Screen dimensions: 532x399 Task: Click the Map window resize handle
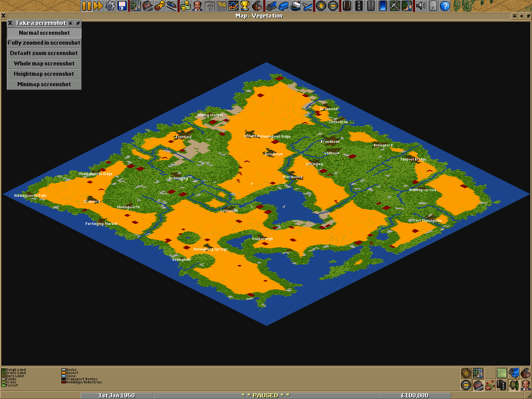(x=528, y=395)
